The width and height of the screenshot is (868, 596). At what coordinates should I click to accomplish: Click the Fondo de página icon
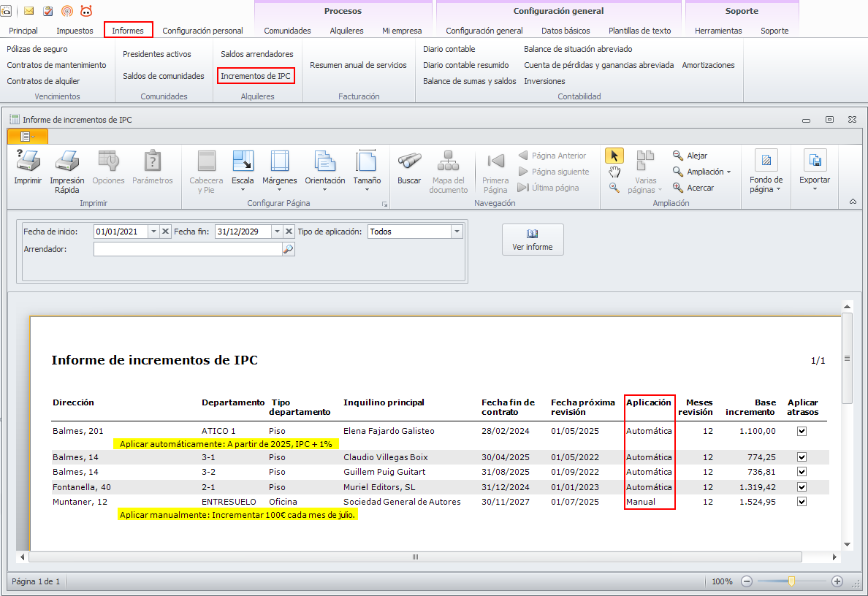(766, 161)
